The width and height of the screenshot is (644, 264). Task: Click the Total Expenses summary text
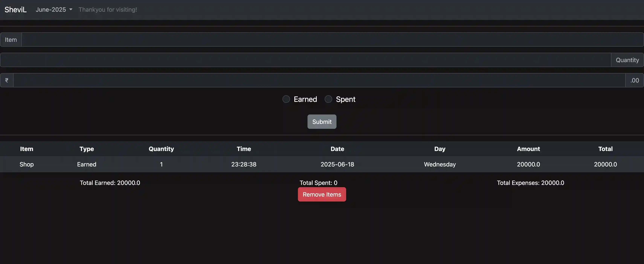tap(530, 183)
